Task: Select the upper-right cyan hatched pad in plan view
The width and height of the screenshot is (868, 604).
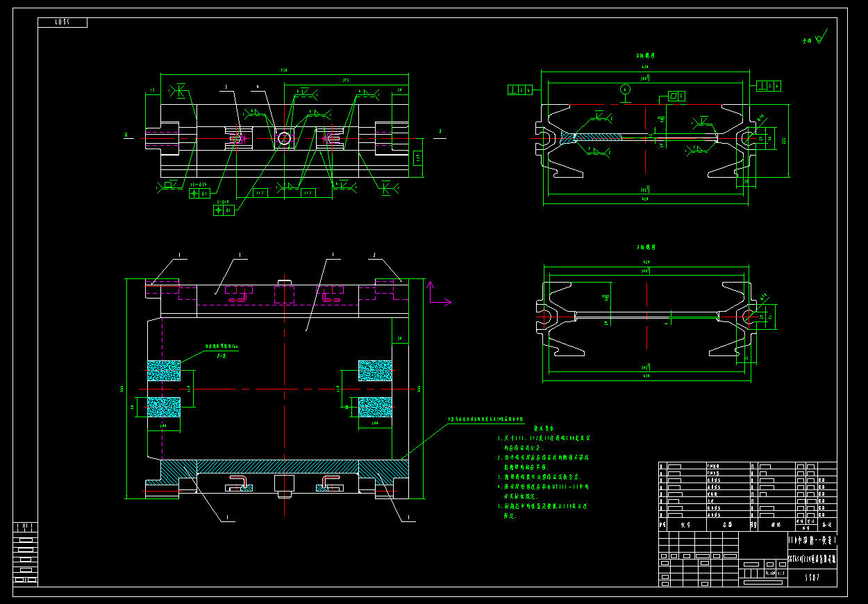Action: [375, 371]
